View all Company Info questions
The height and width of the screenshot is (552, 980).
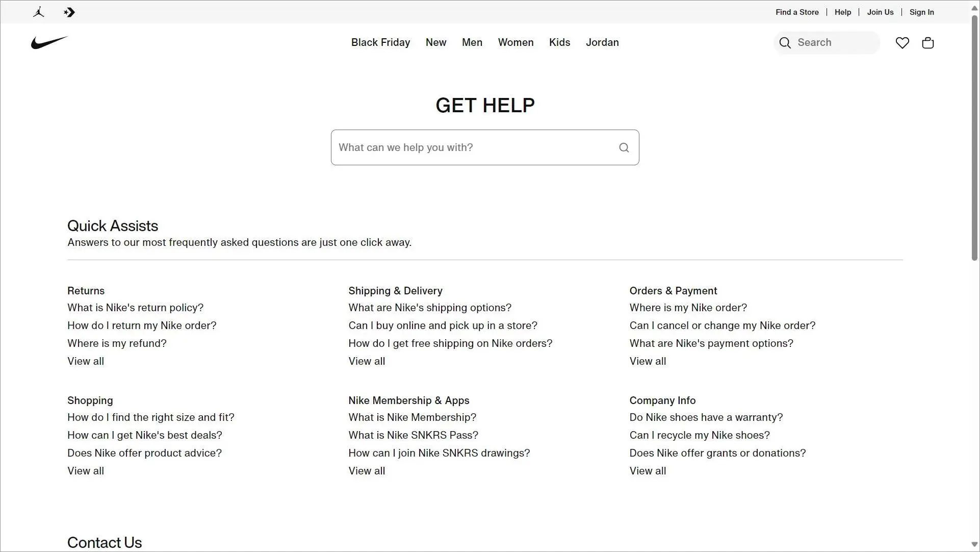[x=648, y=471]
